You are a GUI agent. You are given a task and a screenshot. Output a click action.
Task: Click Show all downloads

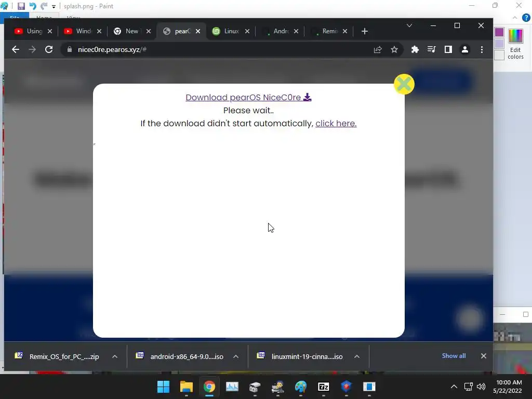[454, 356]
